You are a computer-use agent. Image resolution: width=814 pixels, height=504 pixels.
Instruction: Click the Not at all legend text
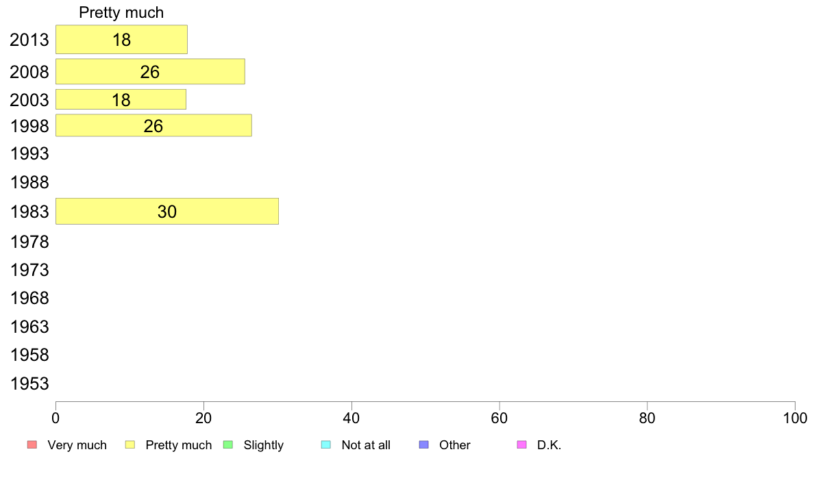coord(366,445)
